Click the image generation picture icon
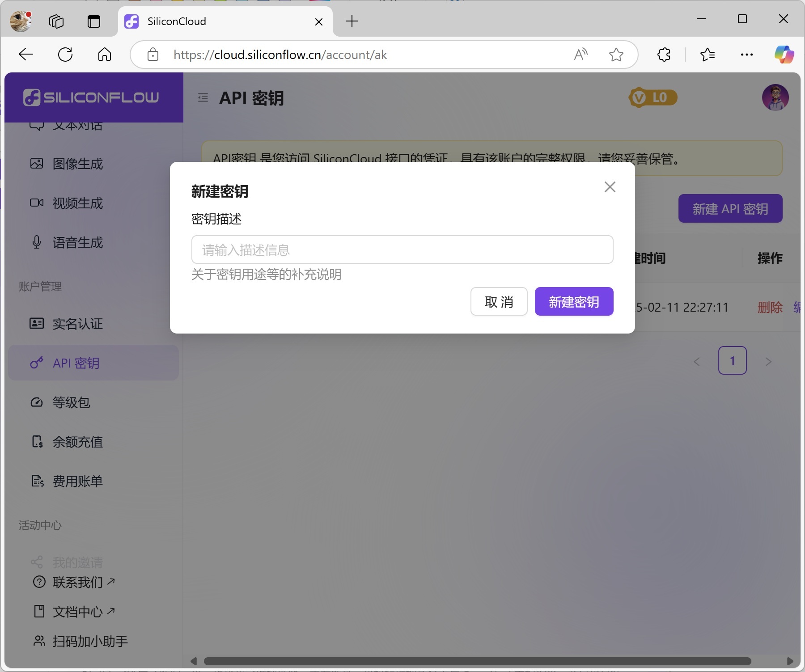This screenshot has width=805, height=672. [37, 163]
